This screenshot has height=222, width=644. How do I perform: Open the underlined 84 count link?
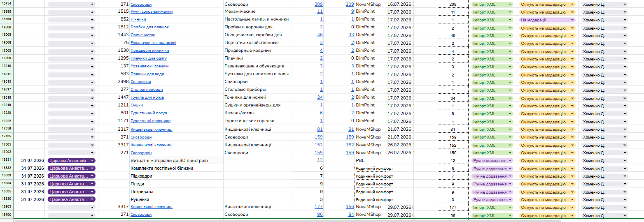point(351,215)
